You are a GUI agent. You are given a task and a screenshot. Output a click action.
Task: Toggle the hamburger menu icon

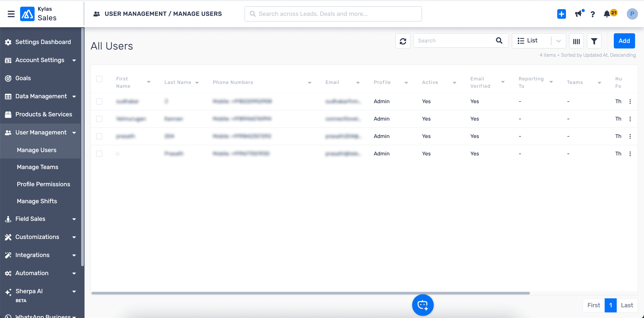point(11,14)
